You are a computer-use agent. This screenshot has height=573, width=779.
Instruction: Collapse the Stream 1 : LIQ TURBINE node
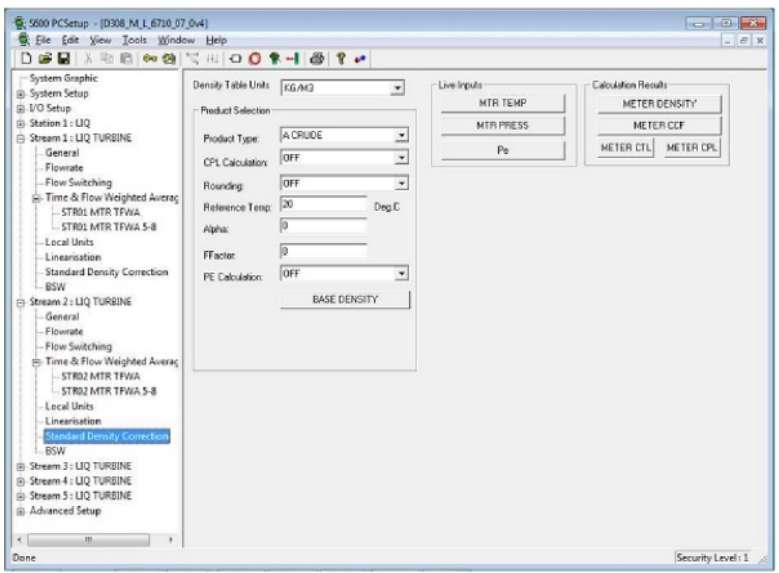tap(20, 138)
